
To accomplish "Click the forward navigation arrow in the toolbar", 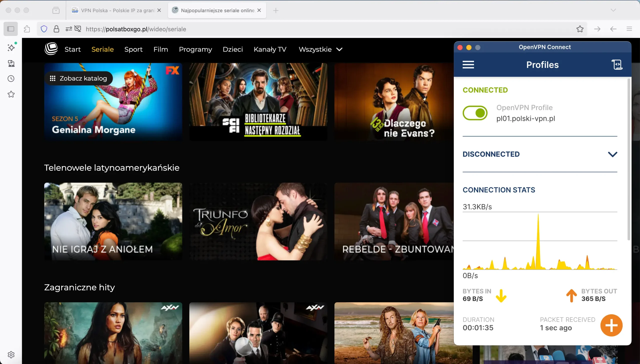I will pyautogui.click(x=597, y=29).
